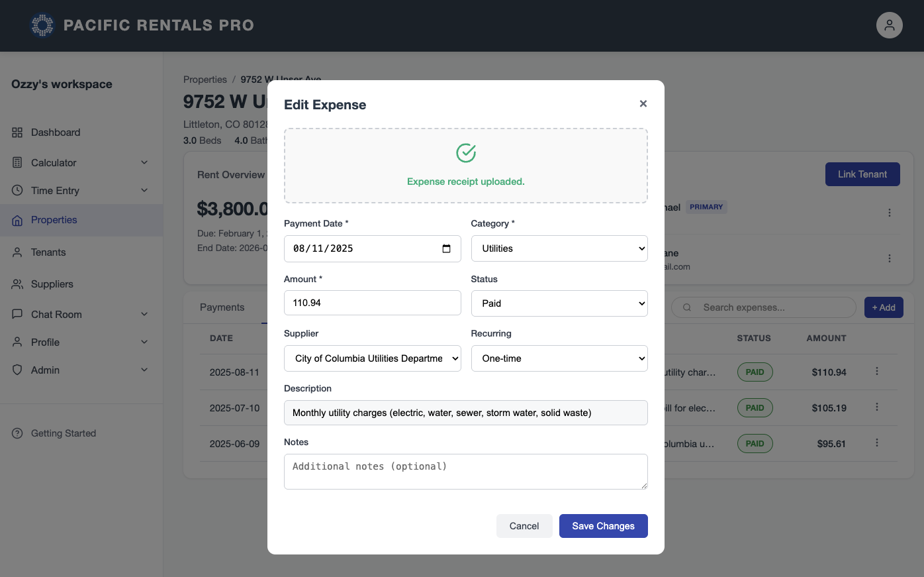Change Status via the Paid dropdown

pos(559,303)
